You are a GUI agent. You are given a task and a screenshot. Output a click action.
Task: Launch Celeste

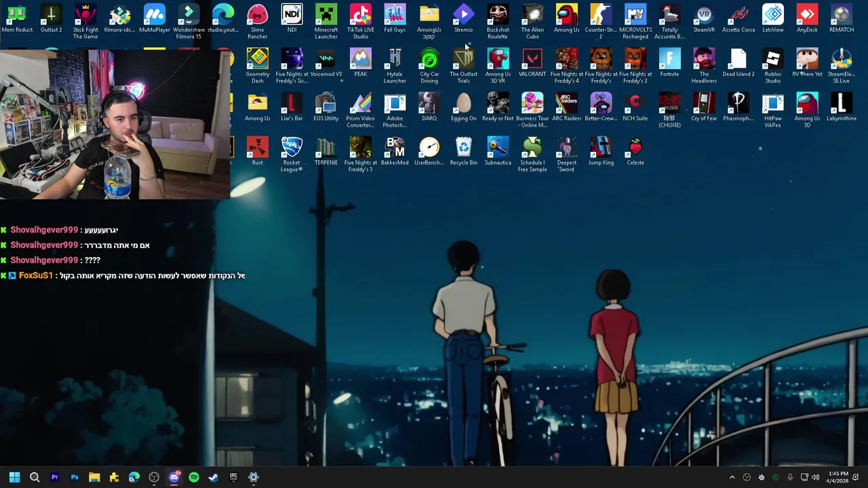point(635,151)
